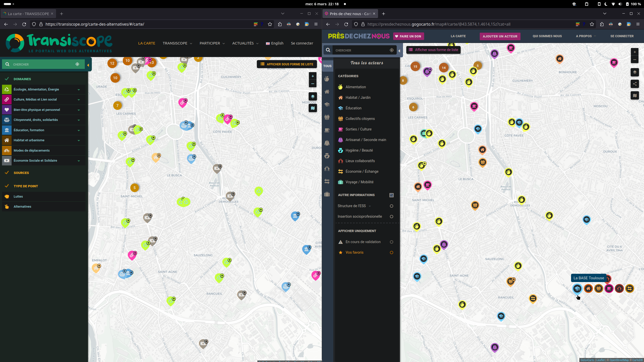The width and height of the screenshot is (644, 362).
Task: Click geolocate icon in Transiscope search bar
Action: tap(77, 64)
